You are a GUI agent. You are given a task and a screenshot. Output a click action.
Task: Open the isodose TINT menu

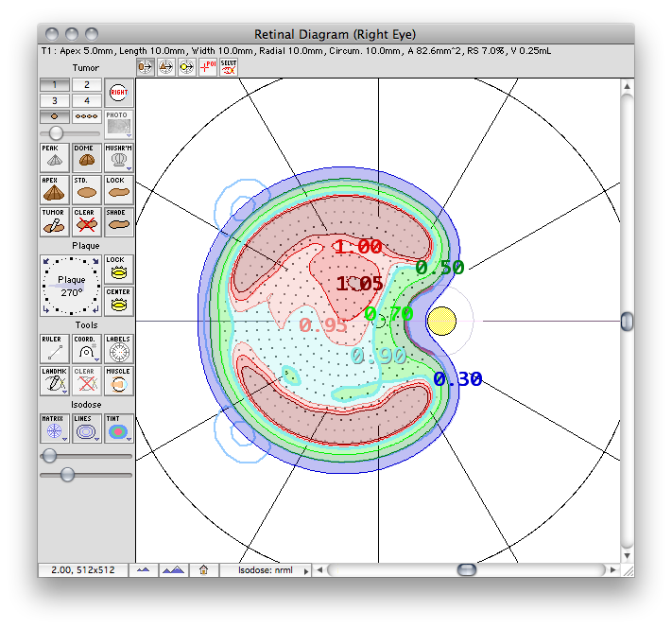click(x=119, y=428)
